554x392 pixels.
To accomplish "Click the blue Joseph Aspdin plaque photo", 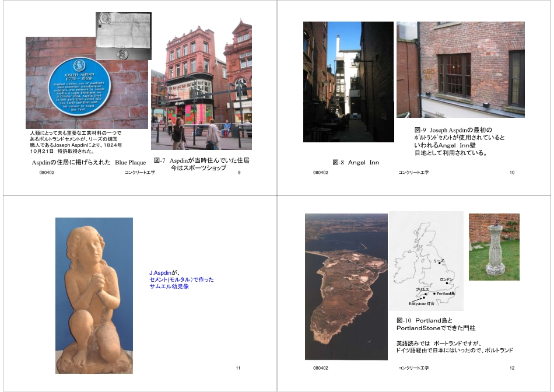I will [x=86, y=83].
